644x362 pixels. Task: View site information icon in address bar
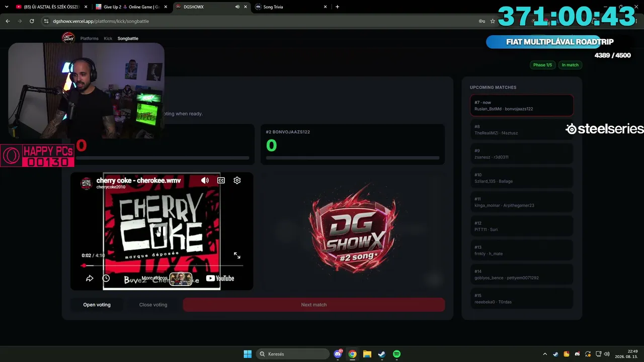[46, 21]
